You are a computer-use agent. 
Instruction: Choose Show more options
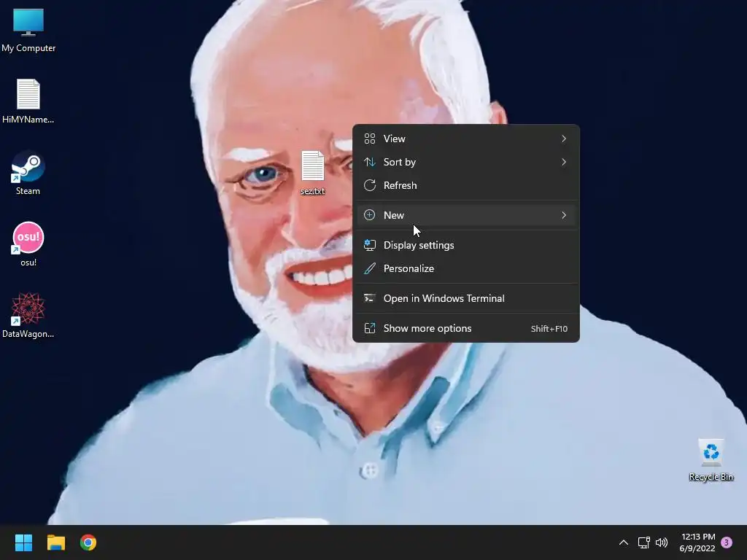(x=466, y=329)
